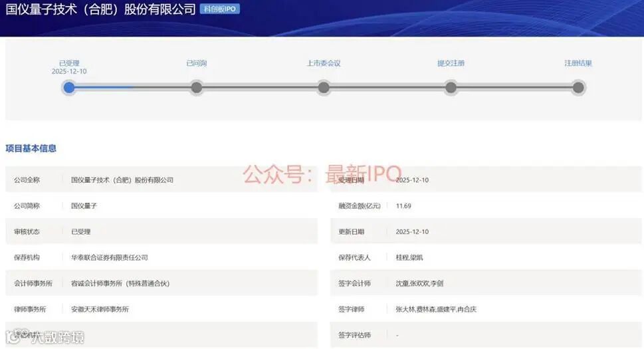This screenshot has width=644, height=349.
Task: Click the page title 国仪量子技术（合肥）股份有限公司
Action: click(100, 9)
